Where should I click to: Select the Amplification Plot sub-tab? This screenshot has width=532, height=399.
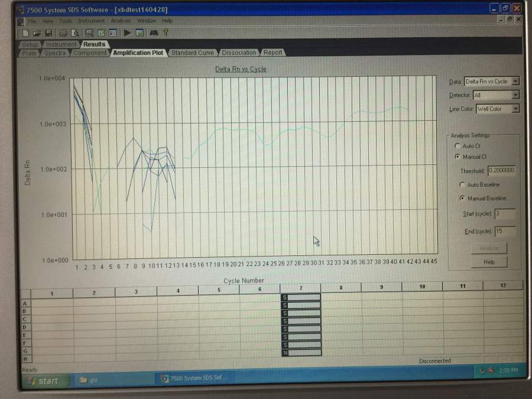pos(138,53)
